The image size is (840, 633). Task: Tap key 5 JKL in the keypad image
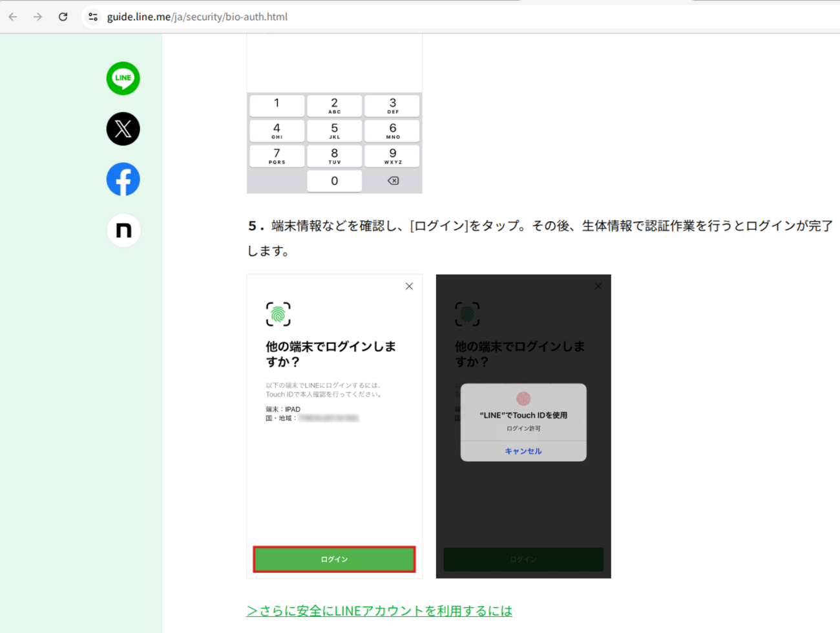(x=334, y=131)
